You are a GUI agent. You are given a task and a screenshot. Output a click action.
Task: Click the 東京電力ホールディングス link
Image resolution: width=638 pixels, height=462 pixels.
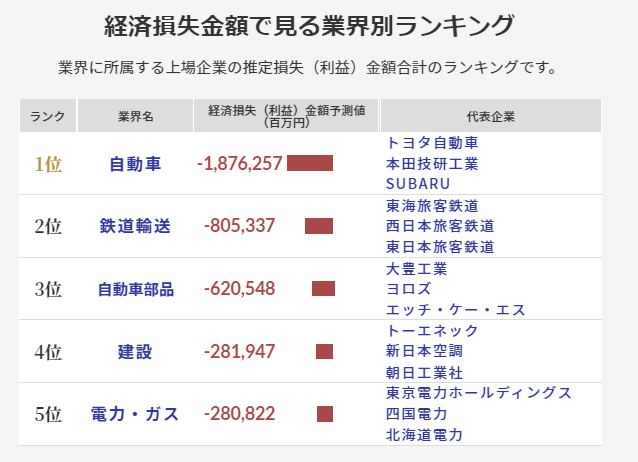pos(479,393)
